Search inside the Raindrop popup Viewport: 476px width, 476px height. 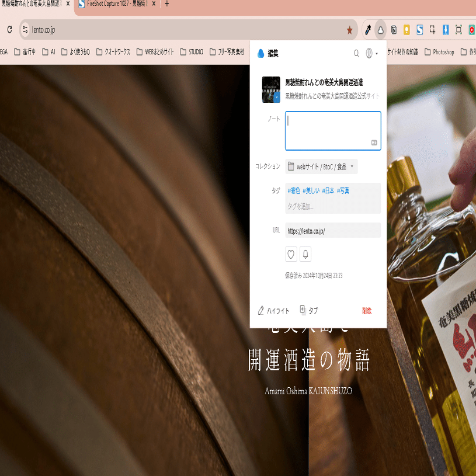coord(356,53)
